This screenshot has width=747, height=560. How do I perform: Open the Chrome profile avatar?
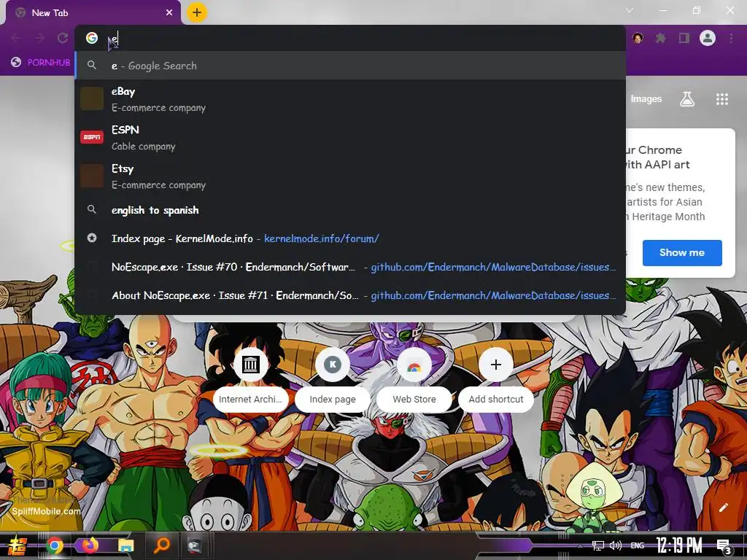pyautogui.click(x=708, y=38)
